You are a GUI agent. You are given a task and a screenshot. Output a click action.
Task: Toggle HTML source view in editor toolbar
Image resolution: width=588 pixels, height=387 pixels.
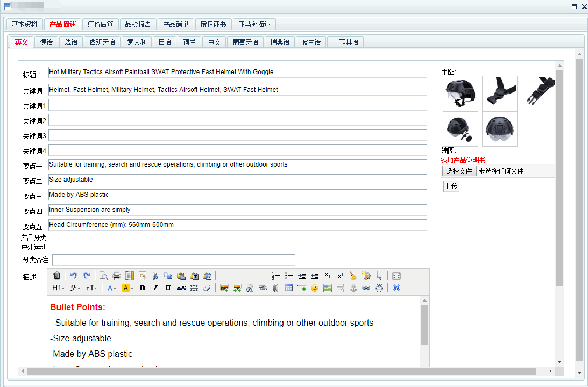tap(56, 276)
